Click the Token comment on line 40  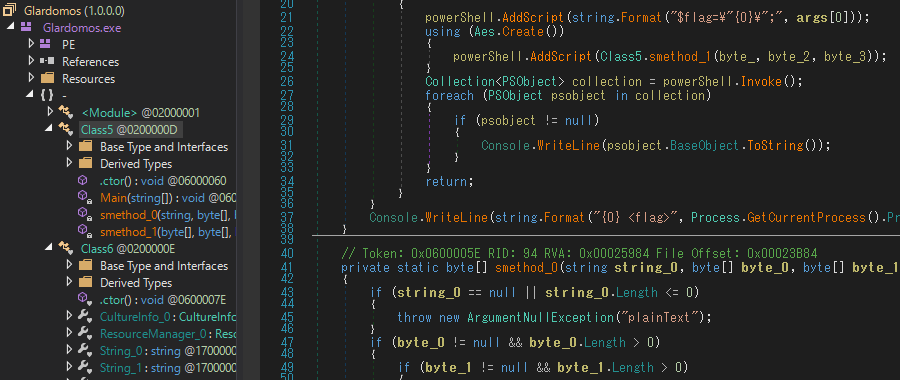(x=579, y=253)
